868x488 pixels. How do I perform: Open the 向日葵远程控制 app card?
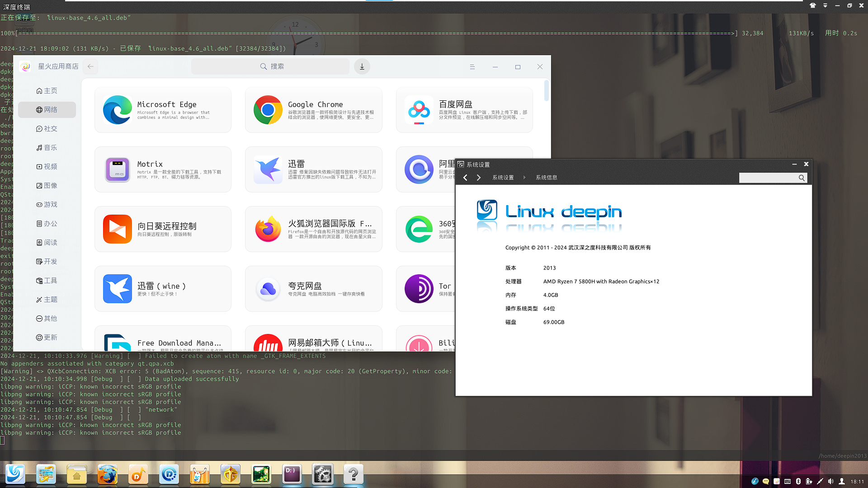[x=163, y=229]
